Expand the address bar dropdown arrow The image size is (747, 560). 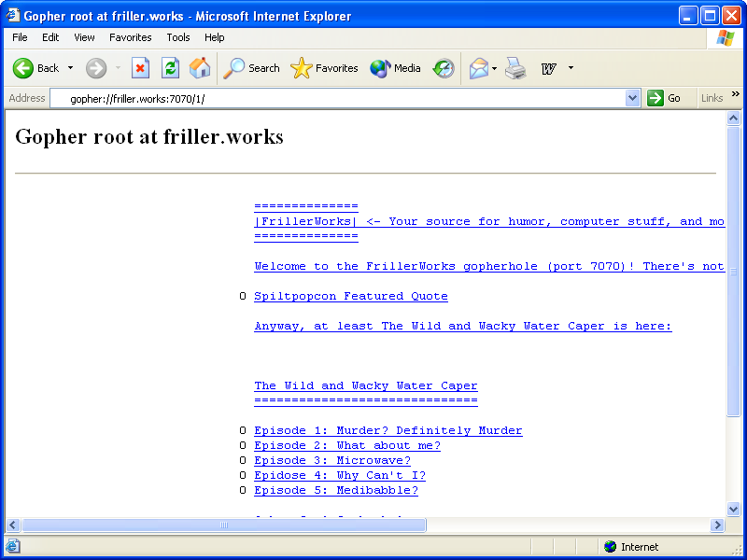(x=632, y=98)
